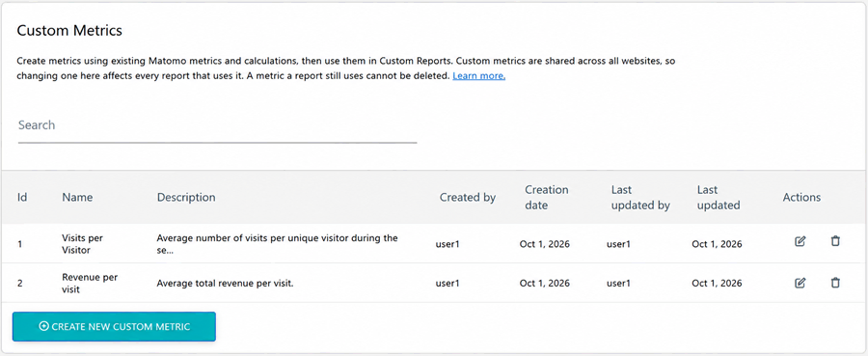
Task: Edit the Revenue per visit metric
Action: pyautogui.click(x=800, y=283)
